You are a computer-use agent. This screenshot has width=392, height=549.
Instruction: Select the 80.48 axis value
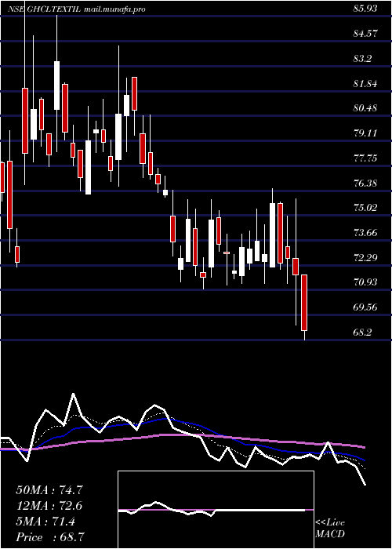point(365,108)
